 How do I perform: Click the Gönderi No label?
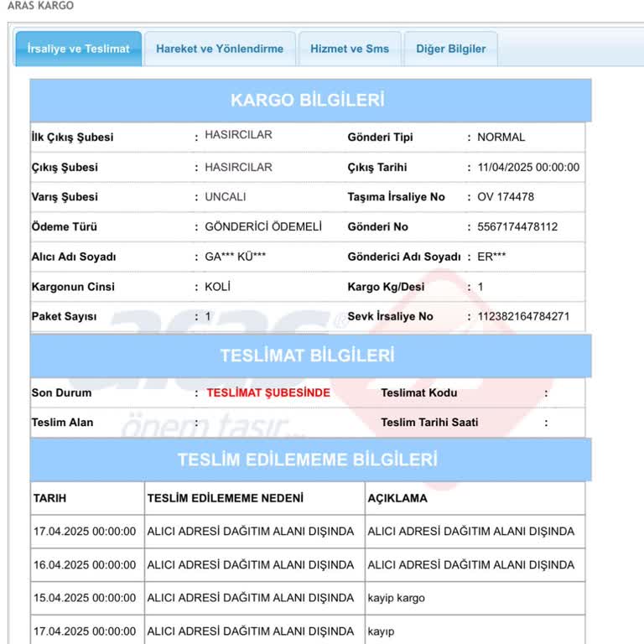click(x=378, y=226)
